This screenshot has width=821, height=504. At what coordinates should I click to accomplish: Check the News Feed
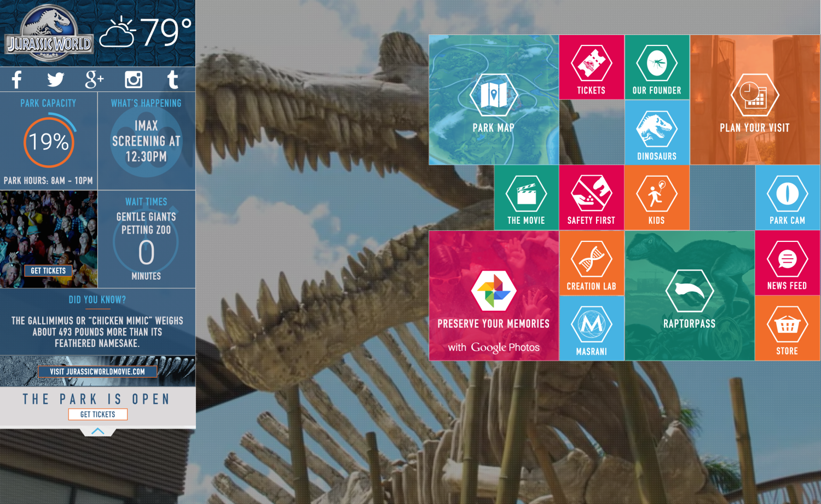787,263
